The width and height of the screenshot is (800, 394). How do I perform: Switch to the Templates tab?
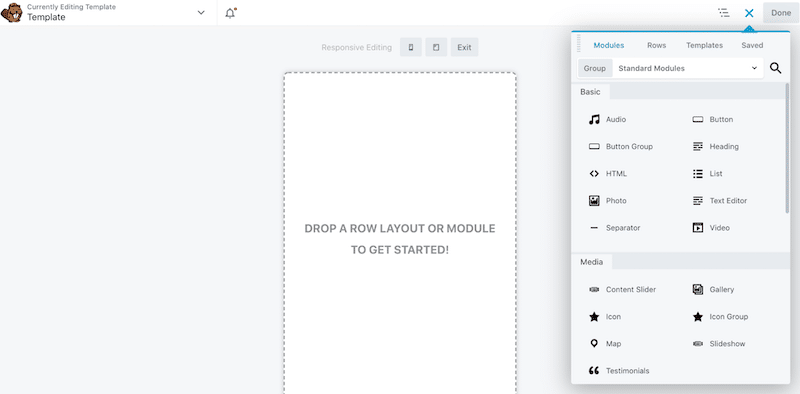[704, 45]
